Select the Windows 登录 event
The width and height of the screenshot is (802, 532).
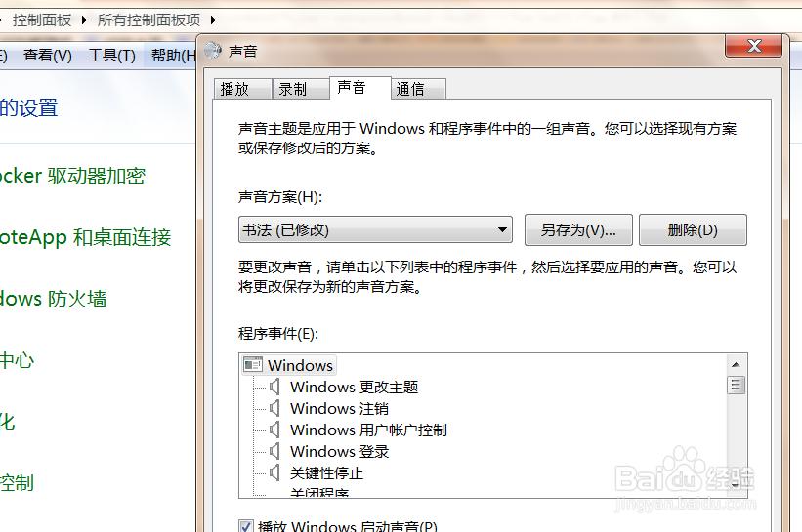pyautogui.click(x=340, y=451)
